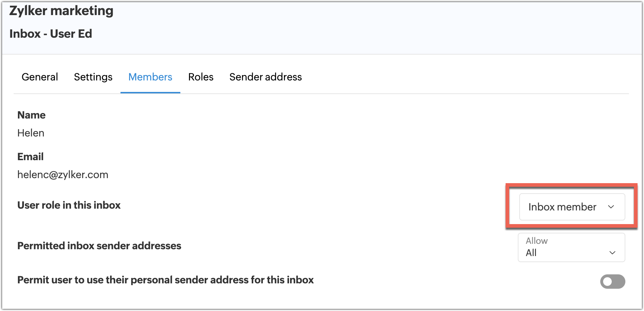Click the Zylker marketing heading
The width and height of the screenshot is (644, 311).
coord(61,11)
